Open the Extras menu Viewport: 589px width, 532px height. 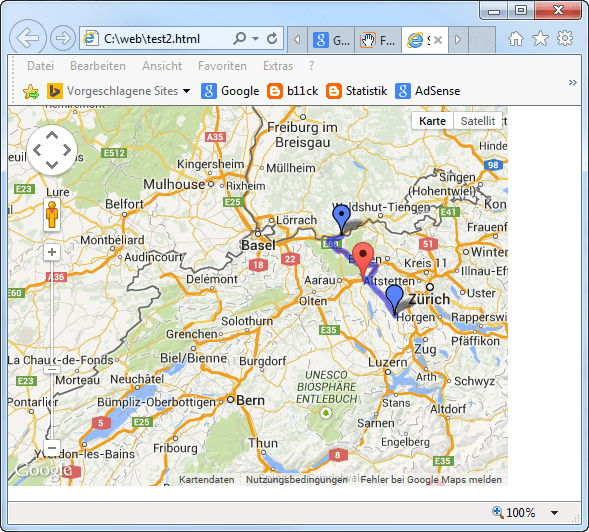[x=278, y=66]
